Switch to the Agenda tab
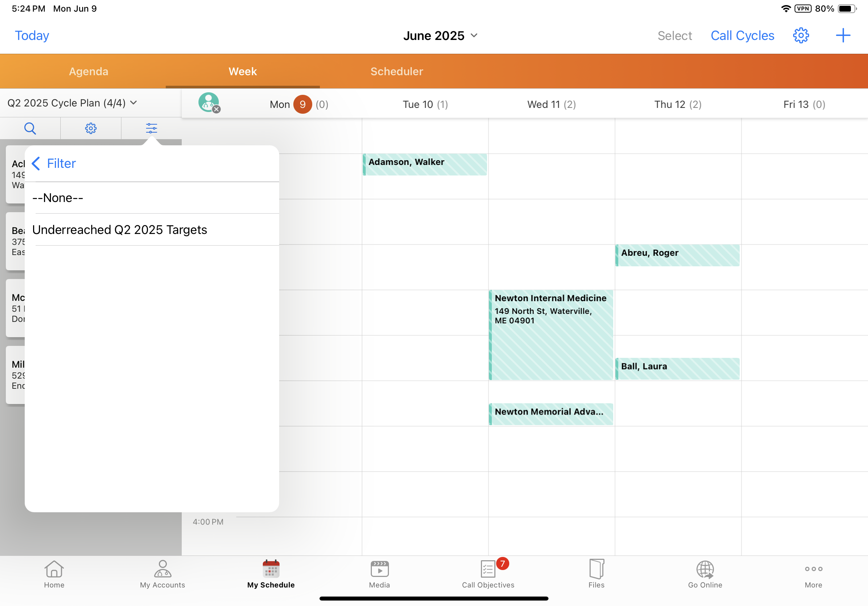868x606 pixels. (88, 72)
